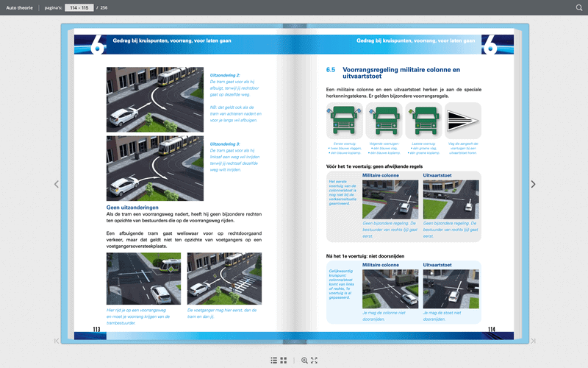Click the 'Uitzondering 2' tram illustration
The width and height of the screenshot is (588, 368).
(155, 99)
